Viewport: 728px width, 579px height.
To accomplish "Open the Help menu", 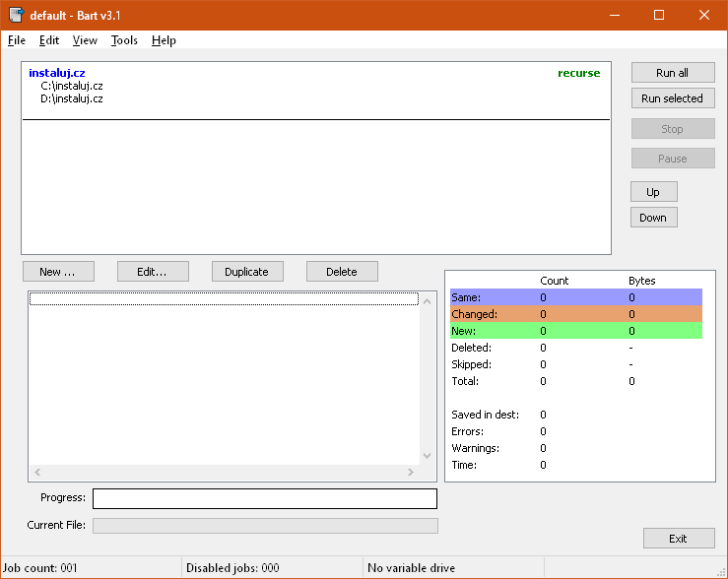I will pos(164,40).
